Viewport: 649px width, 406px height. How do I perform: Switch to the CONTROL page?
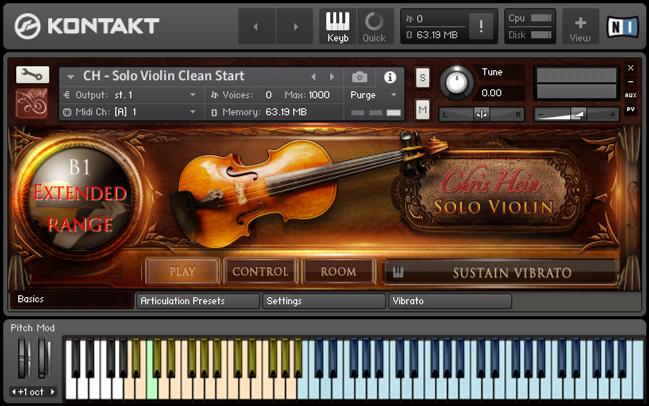coord(260,271)
